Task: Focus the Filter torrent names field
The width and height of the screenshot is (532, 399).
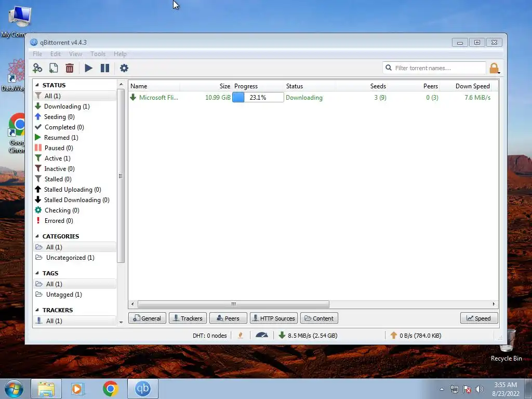Action: (434, 68)
